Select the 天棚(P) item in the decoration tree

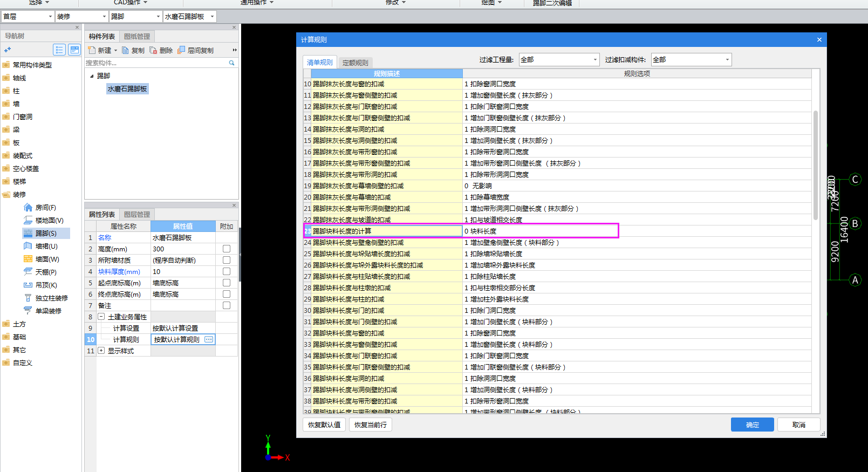point(40,272)
